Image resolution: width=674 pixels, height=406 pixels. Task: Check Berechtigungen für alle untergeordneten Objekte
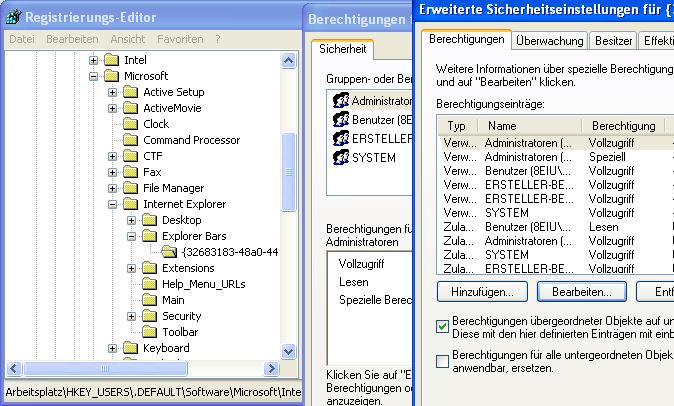[442, 361]
